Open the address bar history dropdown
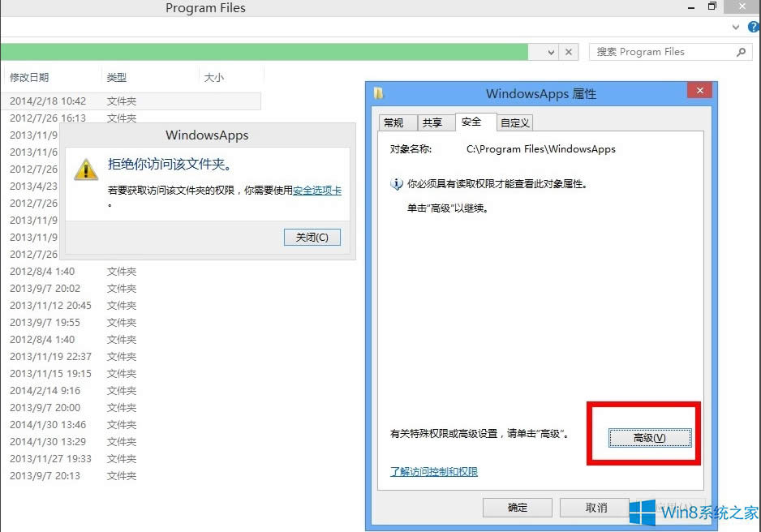The height and width of the screenshot is (532, 761). click(x=552, y=51)
